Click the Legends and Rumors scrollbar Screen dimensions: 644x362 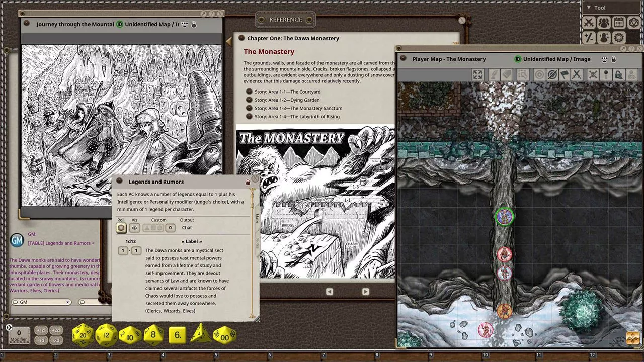[252, 254]
